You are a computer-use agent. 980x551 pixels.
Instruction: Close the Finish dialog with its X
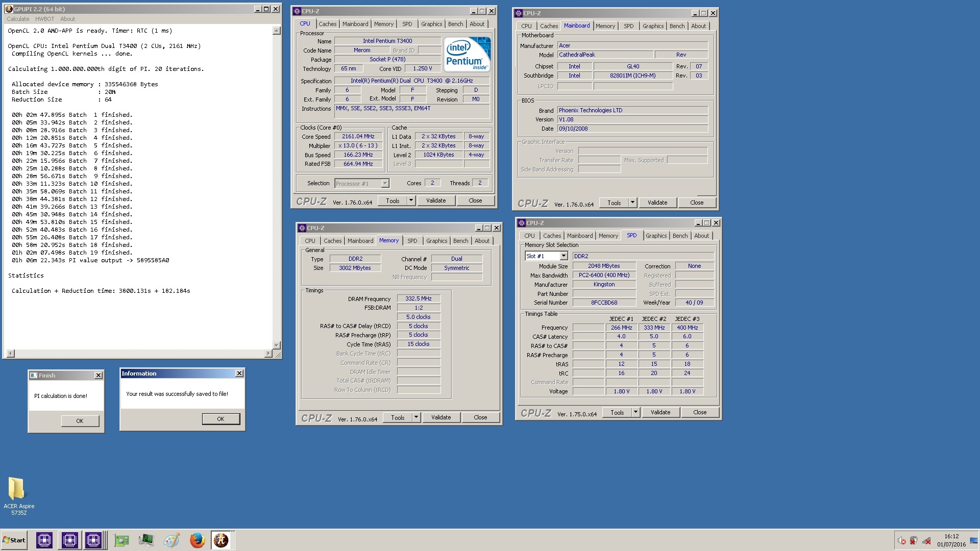(99, 375)
